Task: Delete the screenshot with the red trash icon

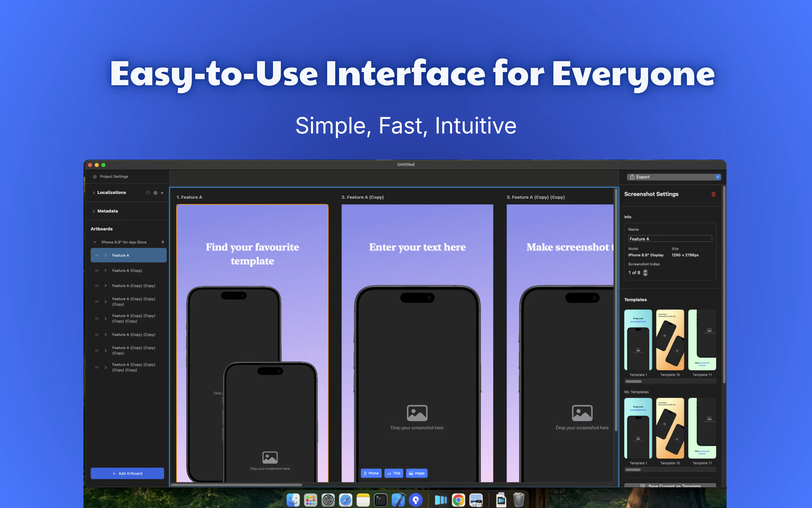Action: pos(713,194)
